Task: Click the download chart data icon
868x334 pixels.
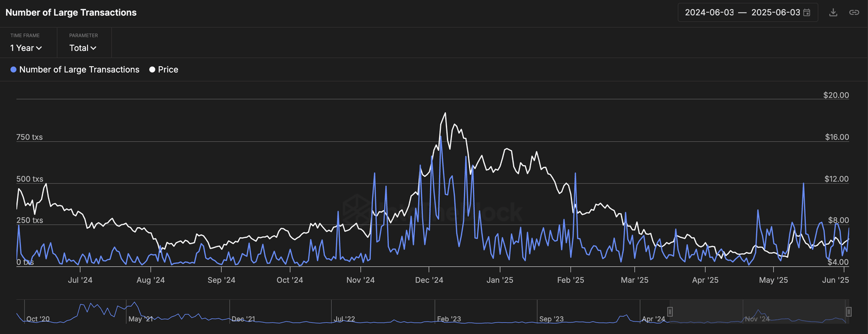Action: point(833,12)
